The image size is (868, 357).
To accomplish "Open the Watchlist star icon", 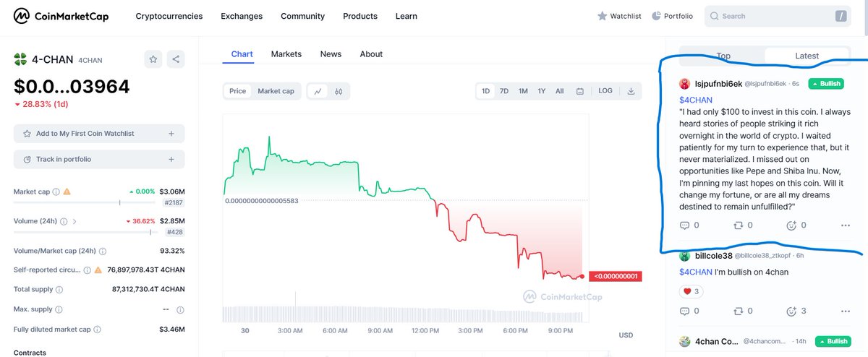I will point(602,16).
